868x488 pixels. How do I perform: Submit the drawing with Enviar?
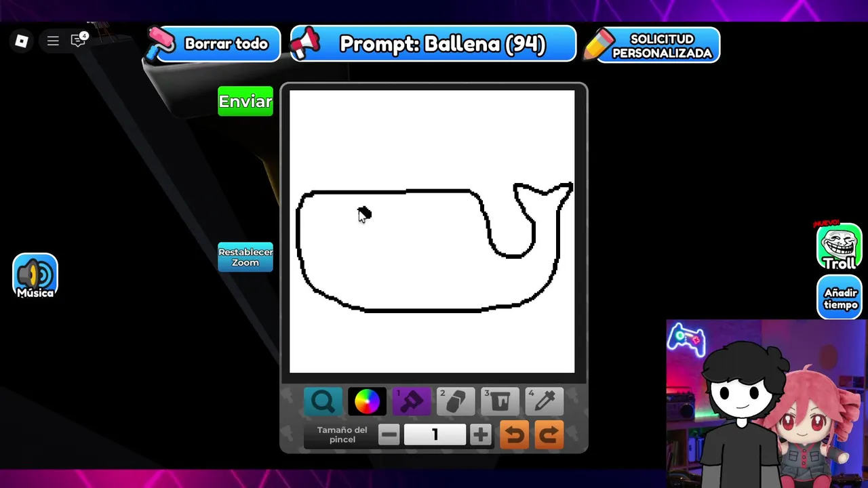pos(245,101)
